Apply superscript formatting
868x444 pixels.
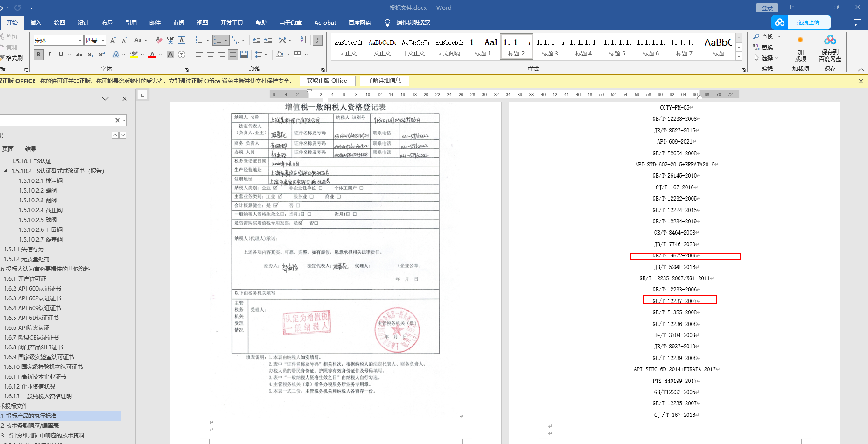coord(101,55)
